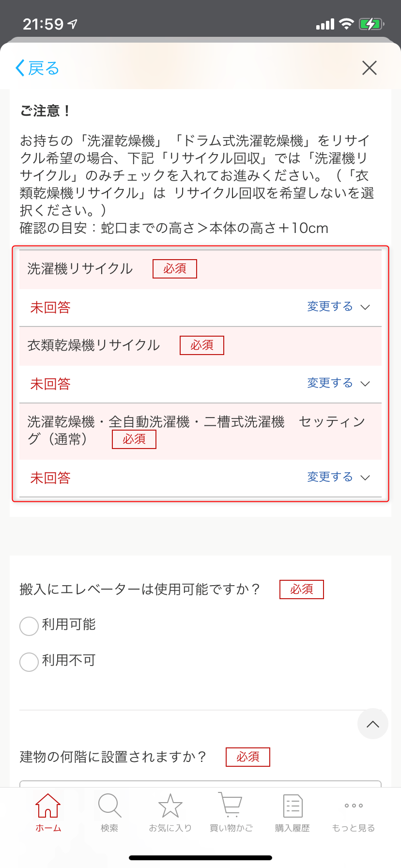Tap the battery charging icon
The height and width of the screenshot is (868, 401).
371,24
